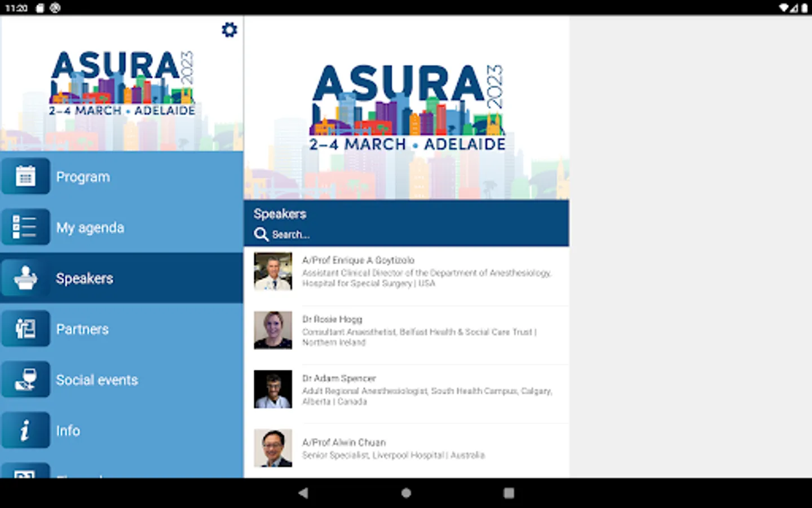Open photo of Dr Rosie Hogg
This screenshot has height=508, width=812.
273,330
